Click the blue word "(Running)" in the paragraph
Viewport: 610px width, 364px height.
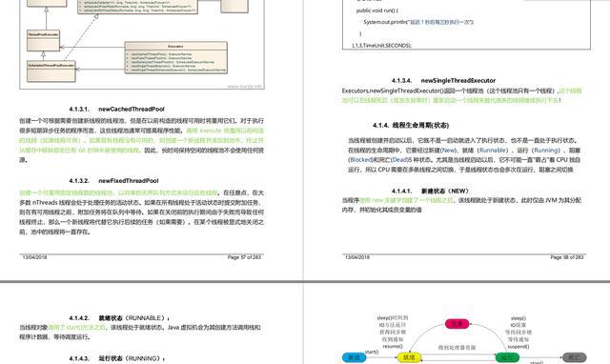pyautogui.click(x=546, y=151)
